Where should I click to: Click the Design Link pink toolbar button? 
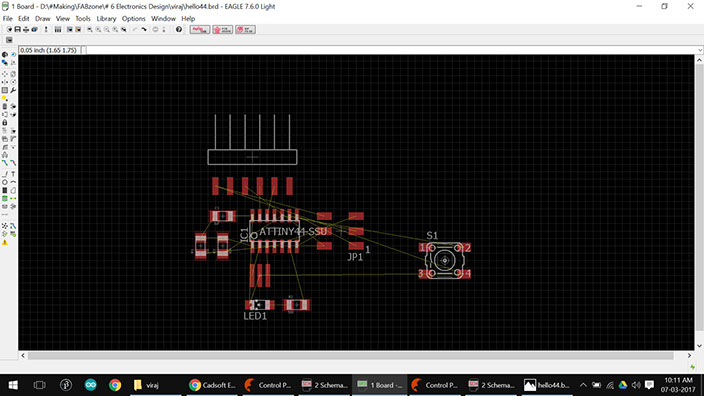tap(200, 29)
